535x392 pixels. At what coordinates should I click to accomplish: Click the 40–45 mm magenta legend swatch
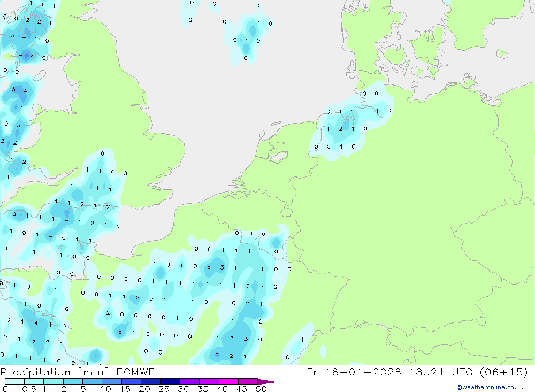click(228, 381)
